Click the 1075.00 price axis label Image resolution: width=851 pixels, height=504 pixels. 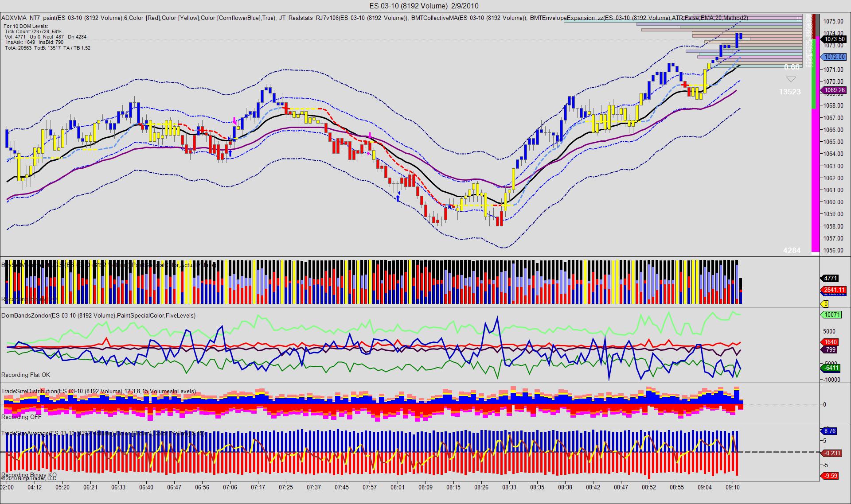tap(833, 21)
